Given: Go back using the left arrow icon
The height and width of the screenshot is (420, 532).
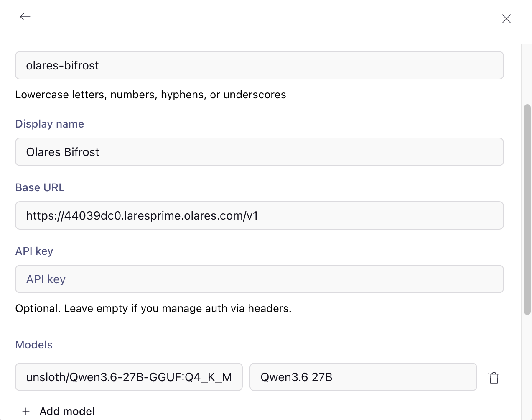Looking at the screenshot, I should (25, 17).
